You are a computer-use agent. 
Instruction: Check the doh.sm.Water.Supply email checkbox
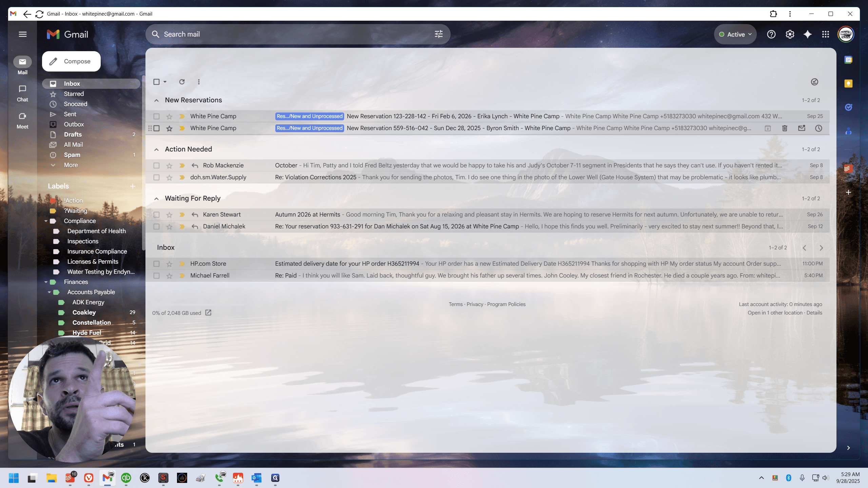[x=156, y=177]
